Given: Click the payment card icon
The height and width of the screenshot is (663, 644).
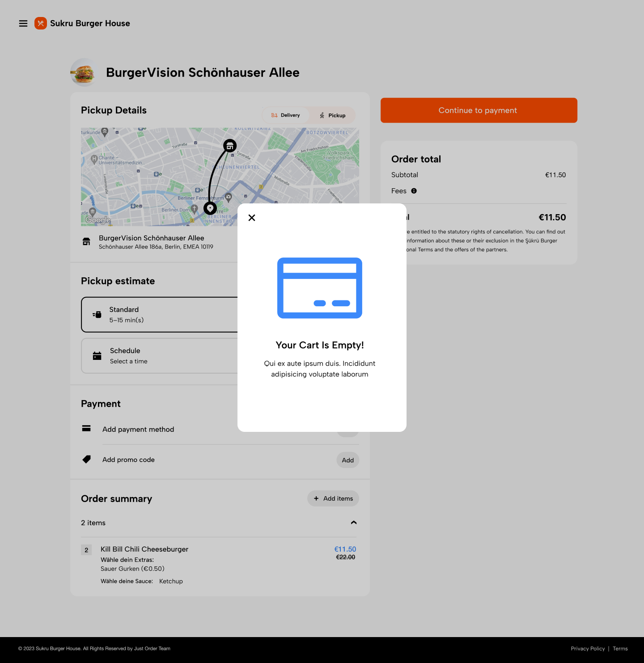Looking at the screenshot, I should 87,429.
